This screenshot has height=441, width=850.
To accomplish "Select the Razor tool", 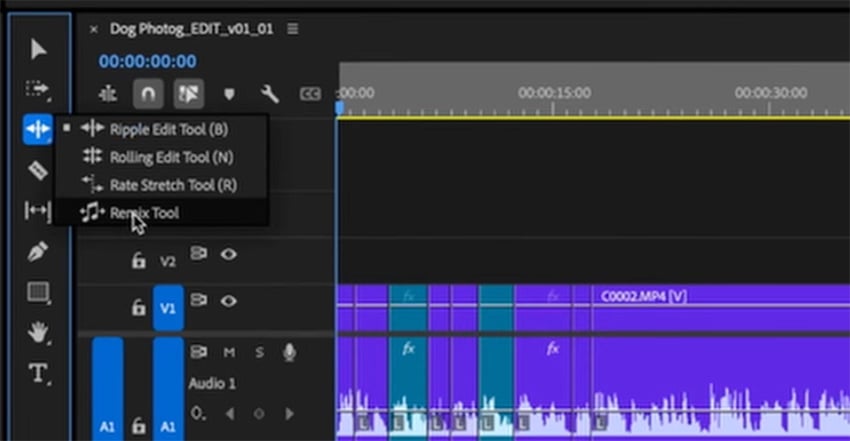I will coord(37,170).
